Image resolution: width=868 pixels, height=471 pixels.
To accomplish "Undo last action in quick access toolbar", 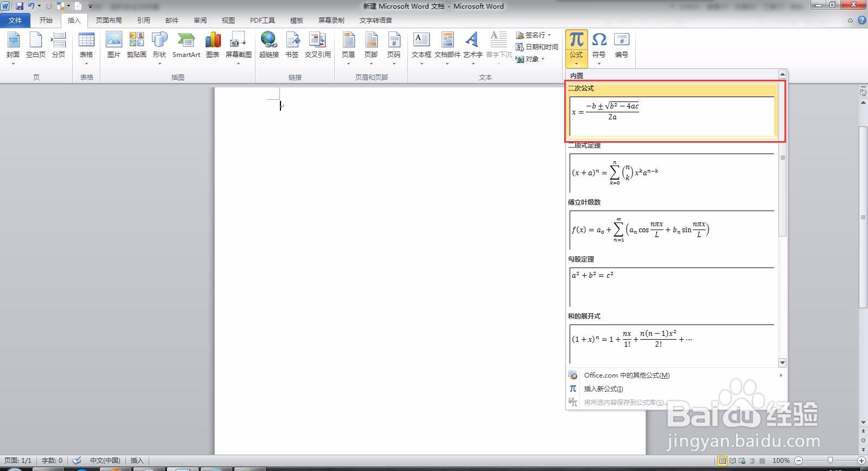I will point(31,6).
